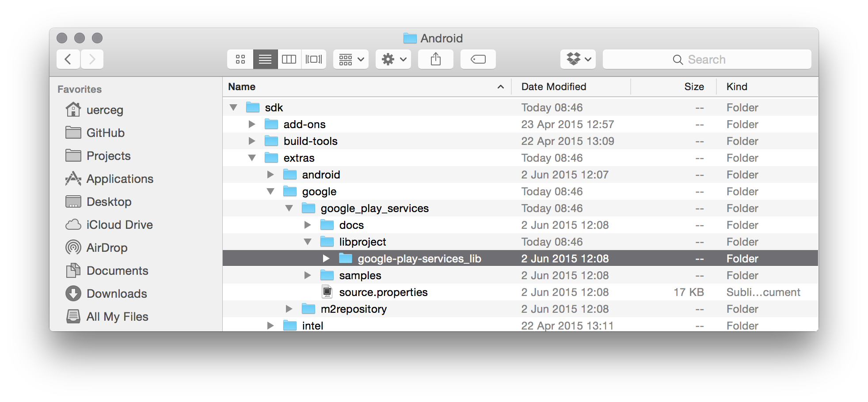Image resolution: width=868 pixels, height=402 pixels.
Task: Open Downloads in sidebar
Action: click(106, 293)
